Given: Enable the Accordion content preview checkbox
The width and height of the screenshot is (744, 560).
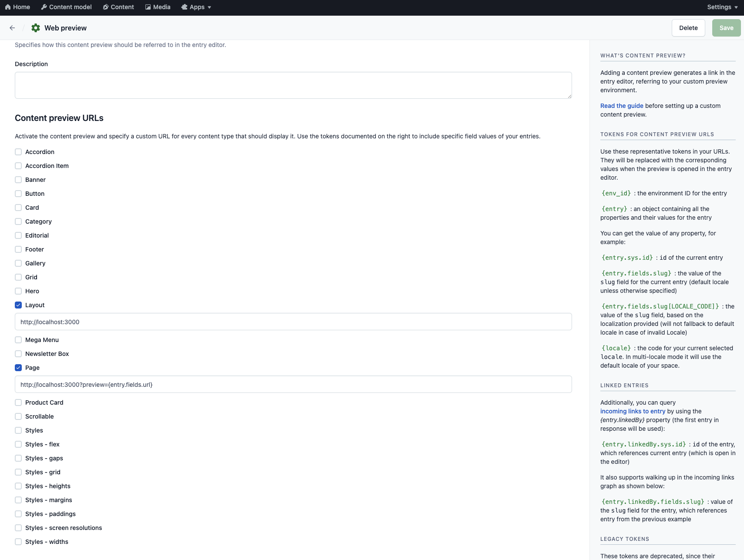Looking at the screenshot, I should coord(18,151).
